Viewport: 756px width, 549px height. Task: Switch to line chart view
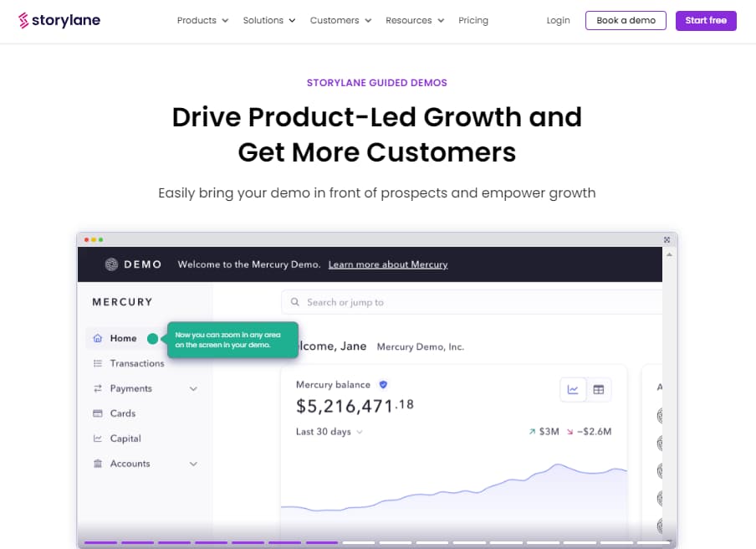(573, 390)
